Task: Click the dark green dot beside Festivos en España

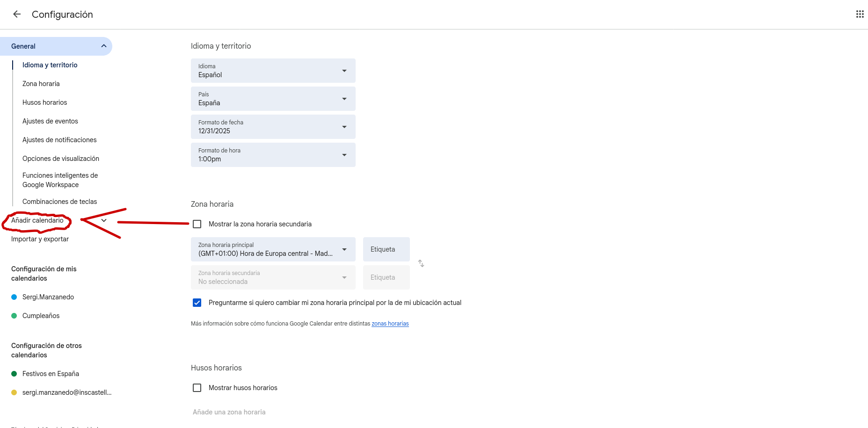Action: pos(14,374)
